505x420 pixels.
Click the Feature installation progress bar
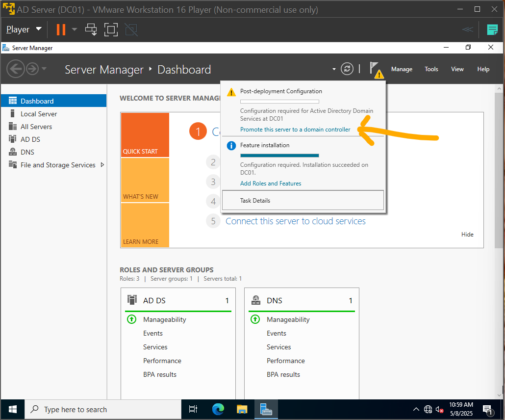coord(279,156)
